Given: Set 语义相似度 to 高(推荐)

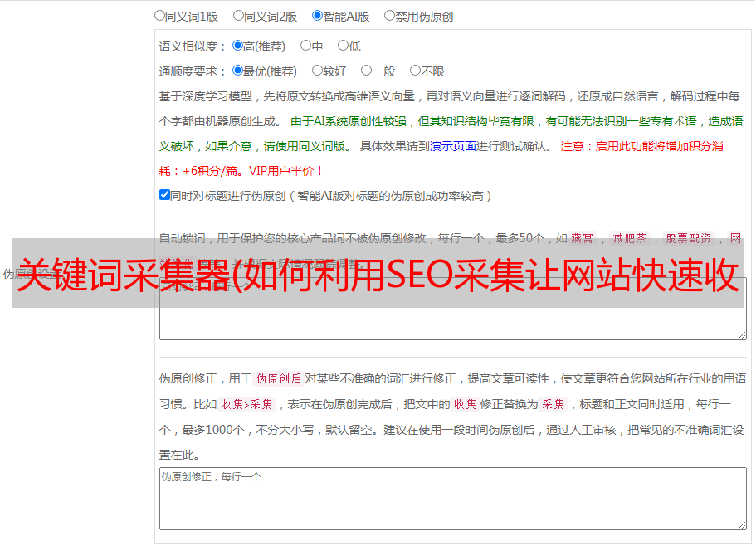Looking at the screenshot, I should click(x=237, y=46).
